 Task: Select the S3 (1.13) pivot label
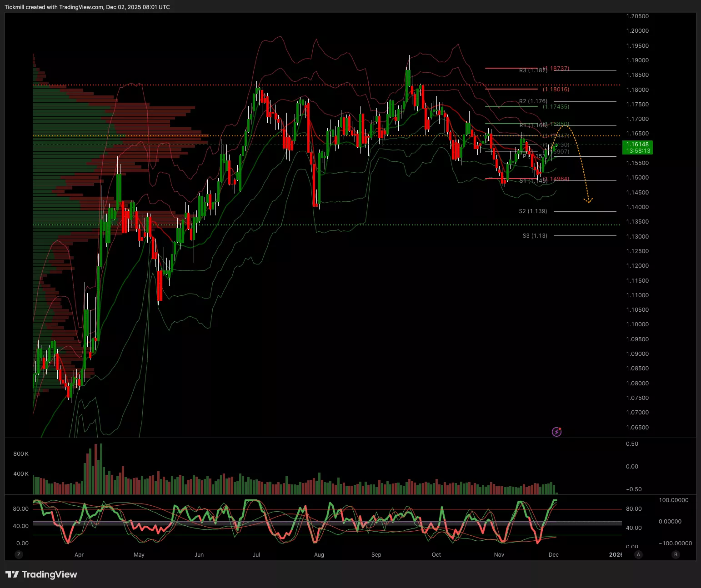click(535, 236)
